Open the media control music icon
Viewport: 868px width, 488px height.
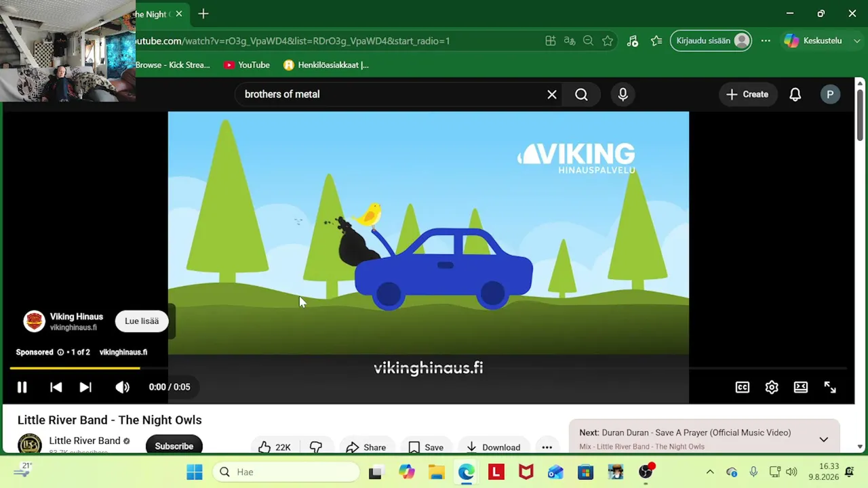coord(632,41)
